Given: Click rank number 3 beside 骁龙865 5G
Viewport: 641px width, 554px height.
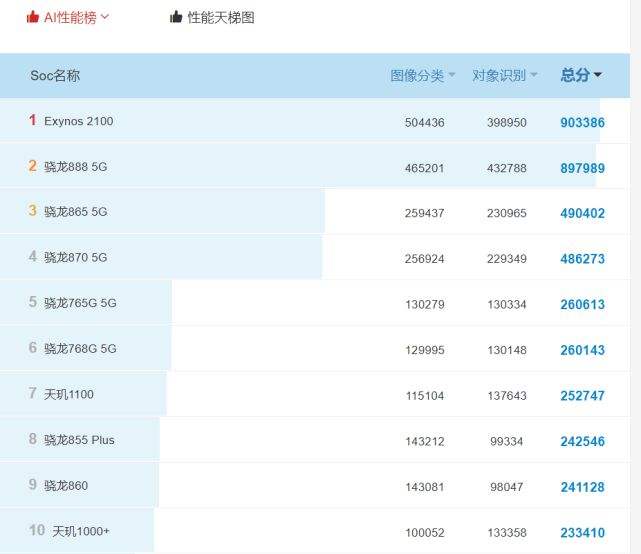Looking at the screenshot, I should (33, 211).
